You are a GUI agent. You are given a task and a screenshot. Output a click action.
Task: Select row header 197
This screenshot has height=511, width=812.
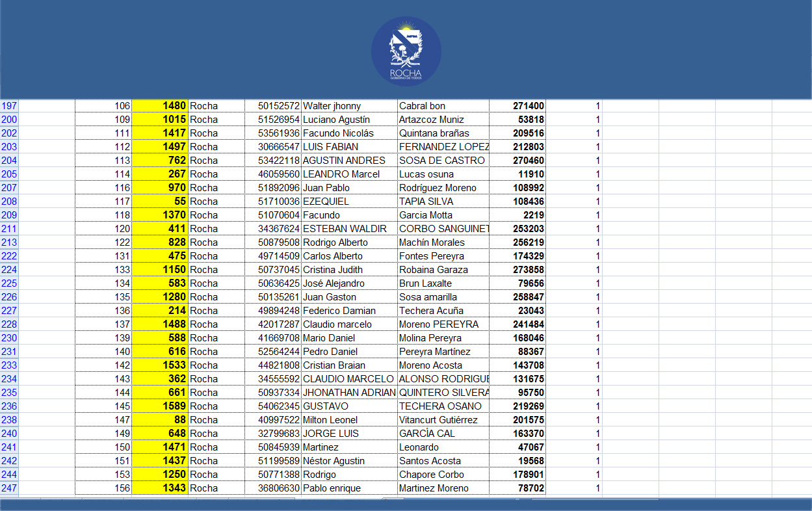(x=9, y=106)
